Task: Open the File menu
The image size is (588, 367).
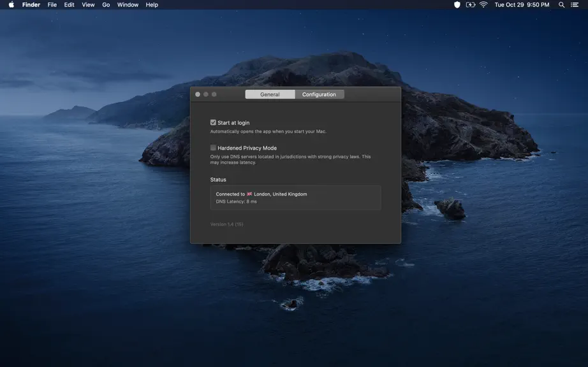Action: pyautogui.click(x=52, y=5)
